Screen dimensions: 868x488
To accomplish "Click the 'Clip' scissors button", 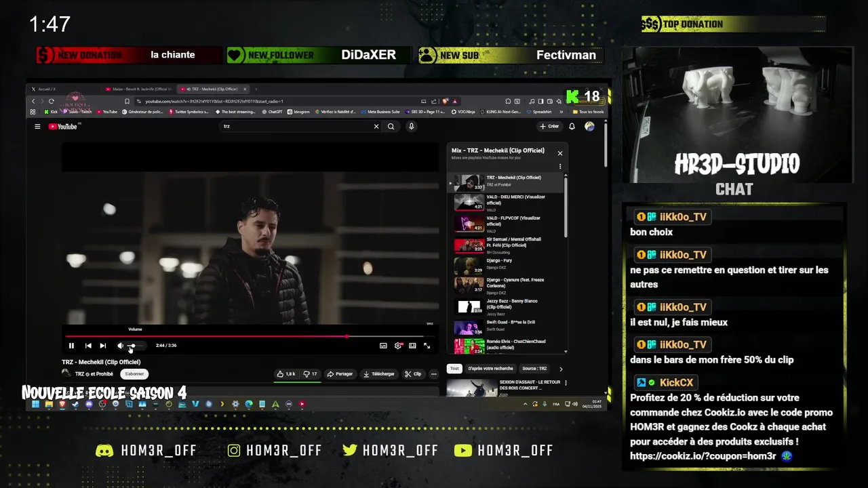I will [x=413, y=373].
